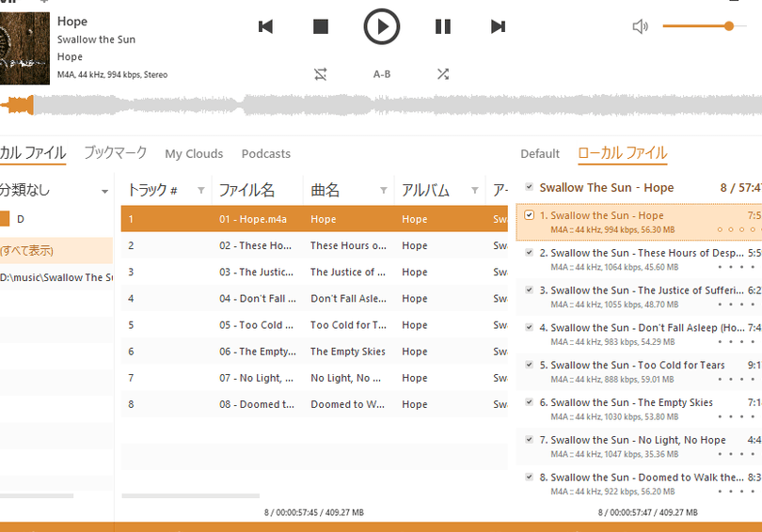The width and height of the screenshot is (762, 532).
Task: Open the 曲名 column filter
Action: (384, 190)
